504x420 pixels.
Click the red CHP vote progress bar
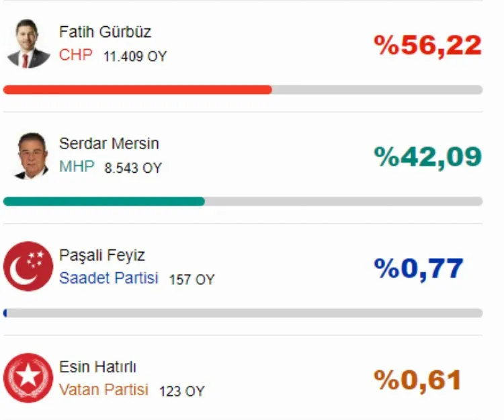tap(138, 89)
